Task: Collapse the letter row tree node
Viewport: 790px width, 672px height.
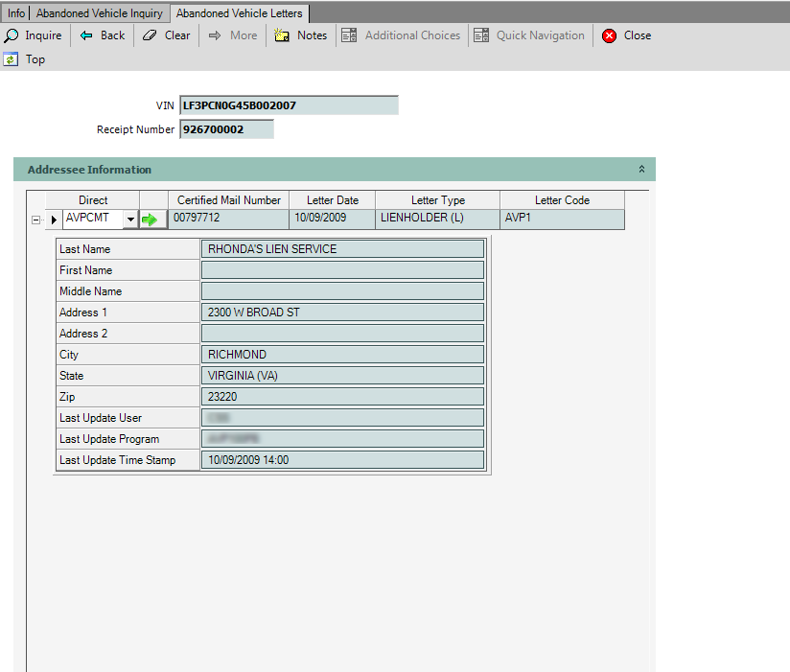Action: tap(36, 220)
